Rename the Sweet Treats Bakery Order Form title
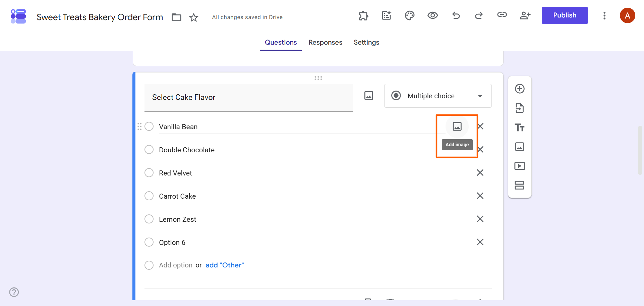644x306 pixels. click(100, 17)
